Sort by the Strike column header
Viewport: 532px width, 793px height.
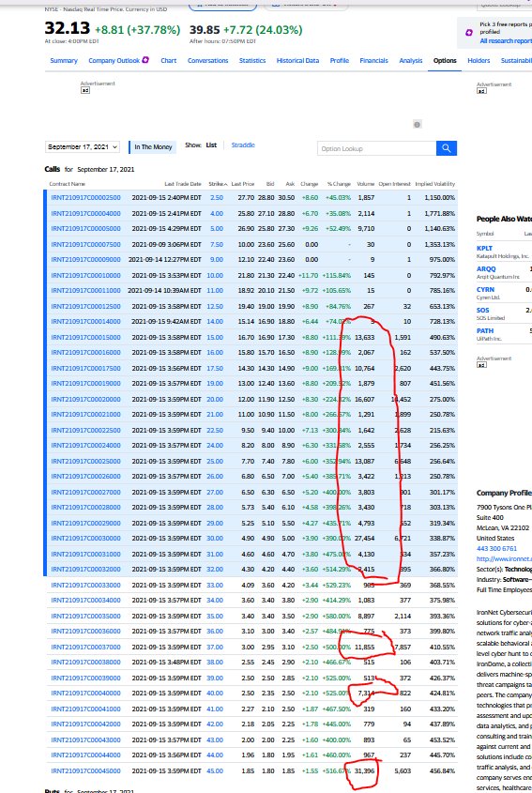[218, 184]
